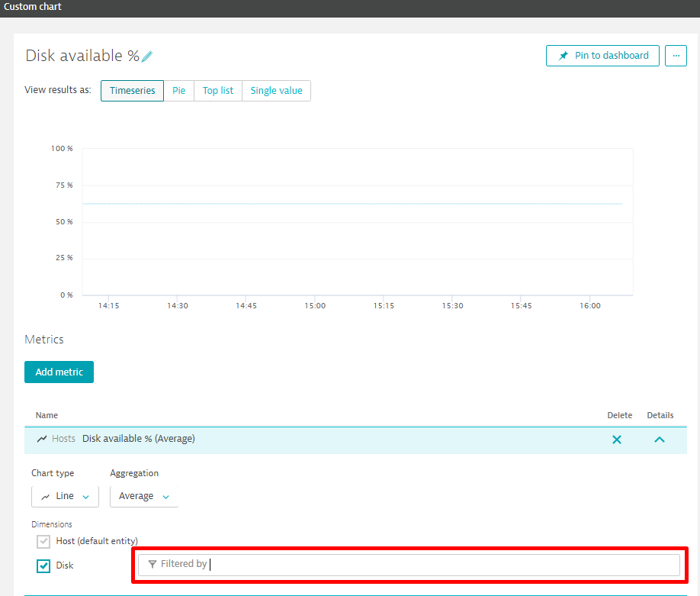Open the Aggregation Average dropdown
This screenshot has height=596, width=700.
(143, 496)
